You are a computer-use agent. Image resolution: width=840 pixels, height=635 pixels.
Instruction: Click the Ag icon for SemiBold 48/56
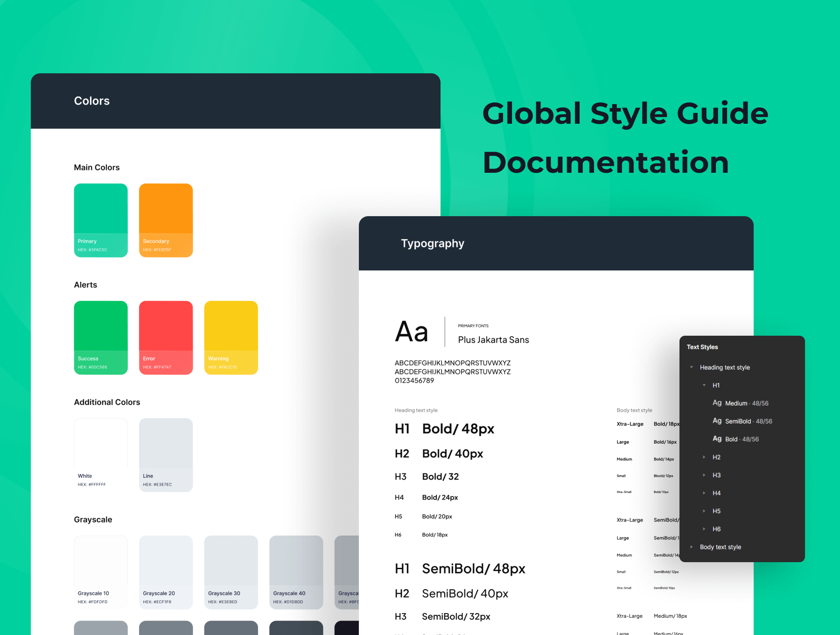coord(717,421)
